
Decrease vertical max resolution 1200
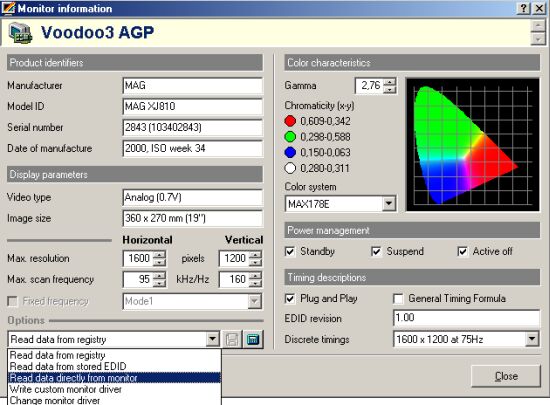[256, 262]
